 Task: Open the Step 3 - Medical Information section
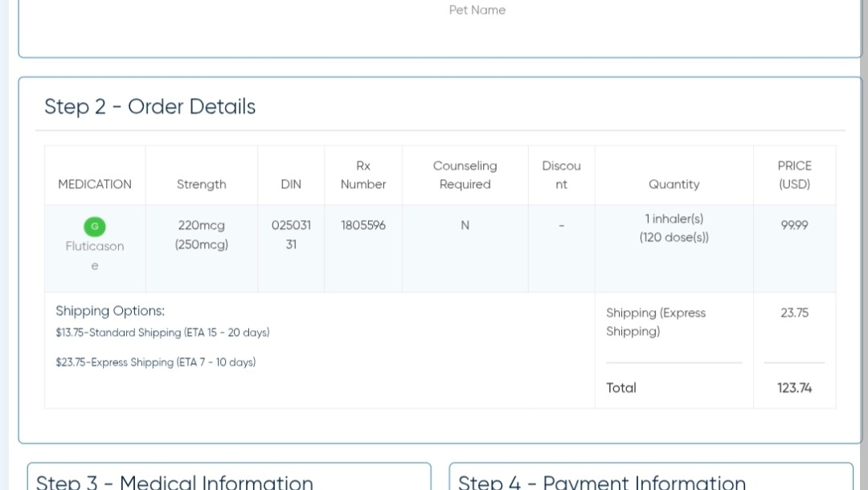pyautogui.click(x=174, y=482)
